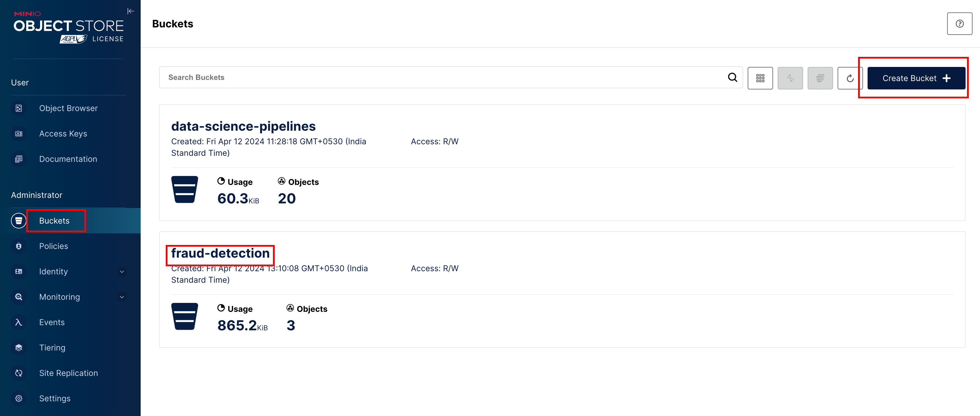Click the Tiering layers icon

tap(19, 348)
